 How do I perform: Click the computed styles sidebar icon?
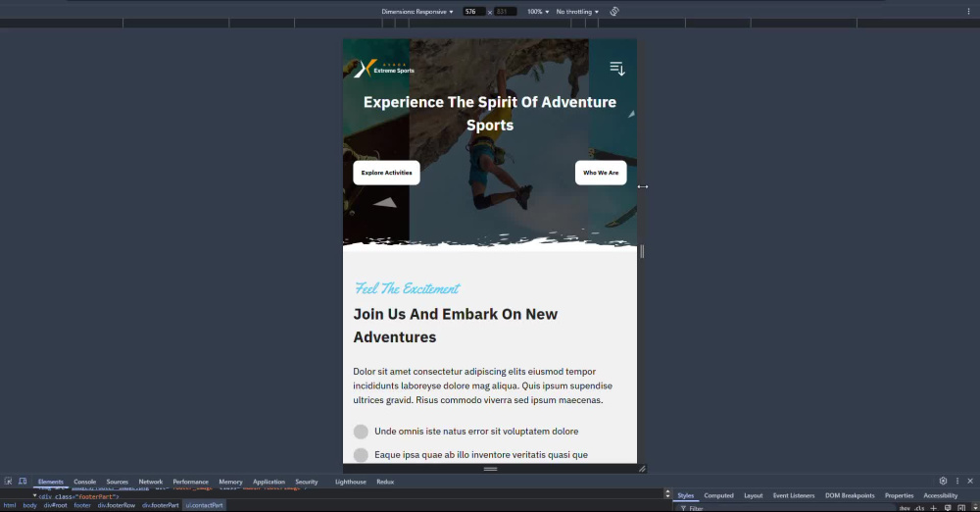click(x=961, y=508)
